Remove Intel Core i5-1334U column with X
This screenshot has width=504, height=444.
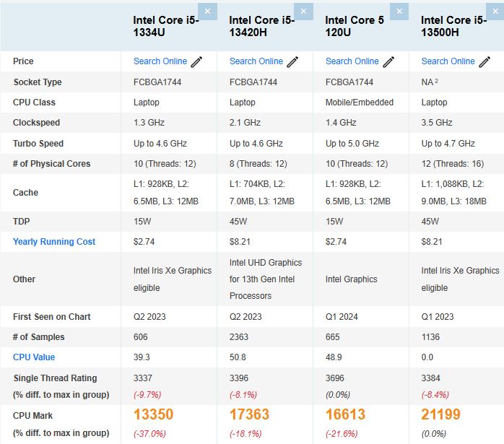point(208,12)
